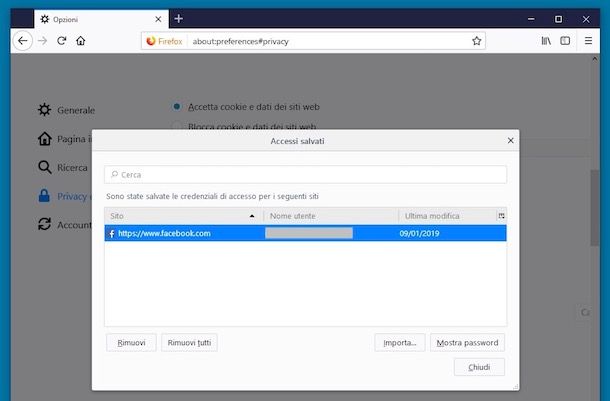610x401 pixels.
Task: Click Rimuovi button
Action: click(x=131, y=343)
